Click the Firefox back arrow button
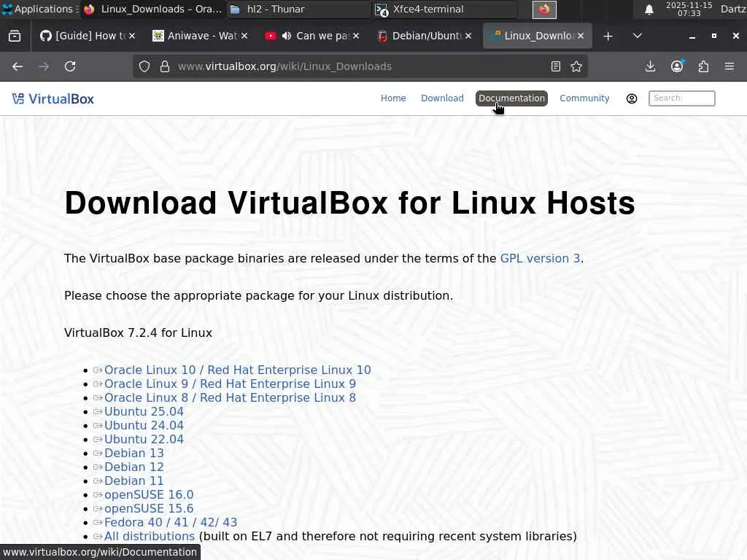747x560 pixels. pyautogui.click(x=18, y=66)
